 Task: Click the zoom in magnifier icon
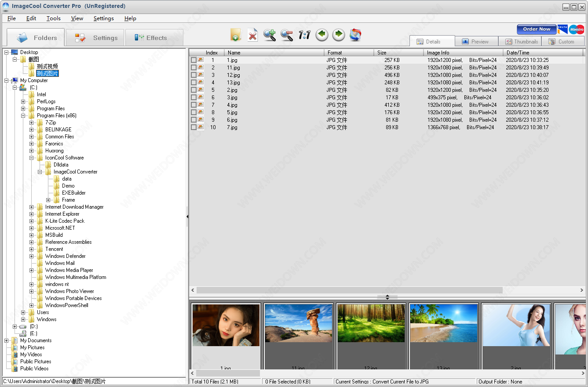tap(270, 35)
